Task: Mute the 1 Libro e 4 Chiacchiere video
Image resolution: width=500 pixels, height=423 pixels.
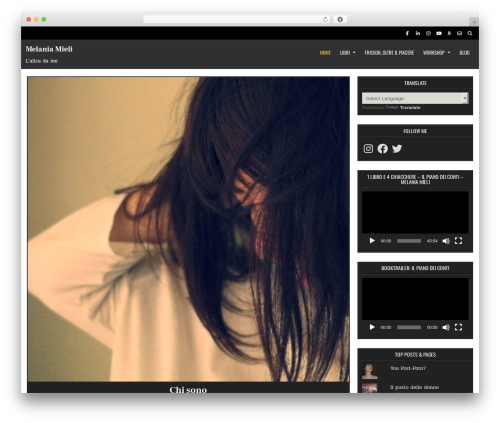Action: coord(446,241)
